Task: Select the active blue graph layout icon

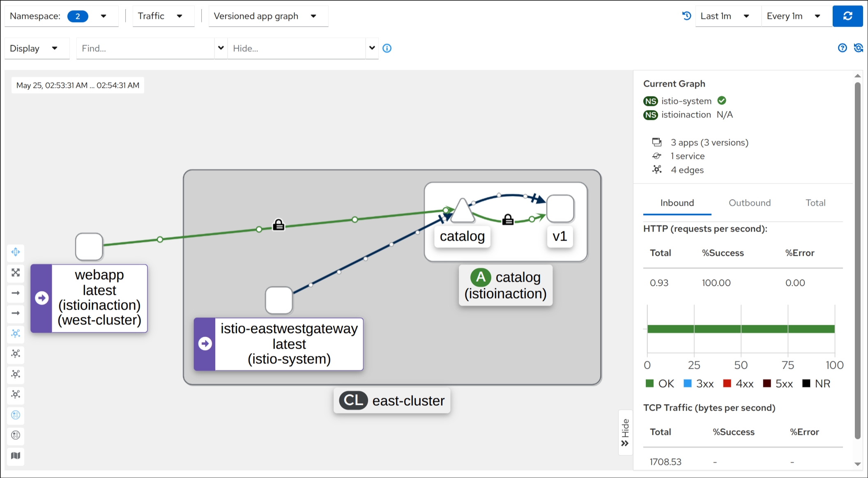Action: [16, 333]
